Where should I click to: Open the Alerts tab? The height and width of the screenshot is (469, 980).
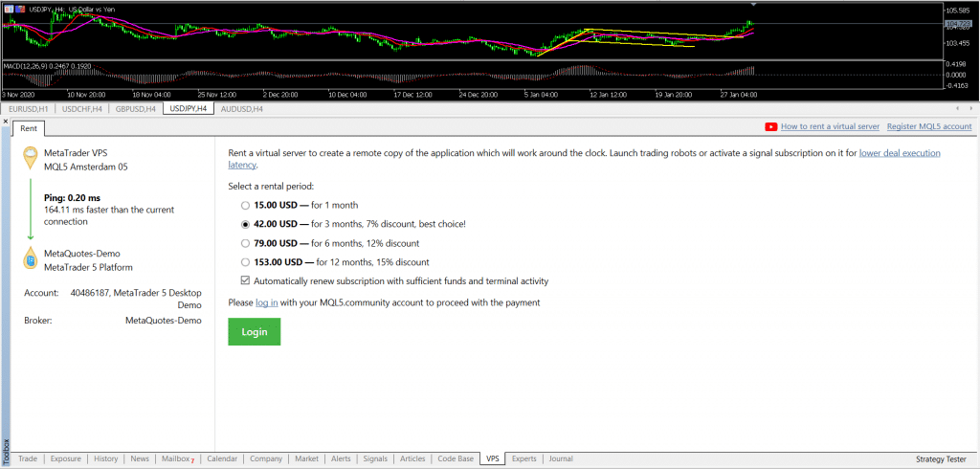(341, 459)
